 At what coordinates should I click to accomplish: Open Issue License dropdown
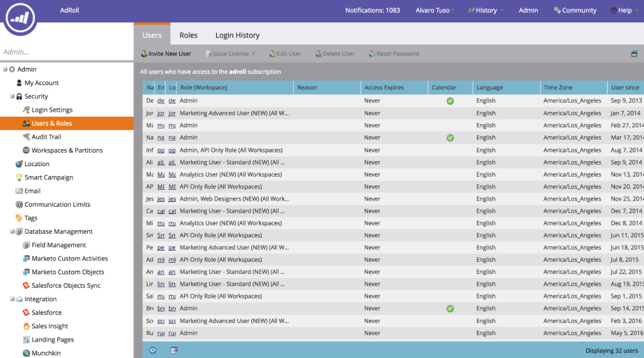pos(230,54)
